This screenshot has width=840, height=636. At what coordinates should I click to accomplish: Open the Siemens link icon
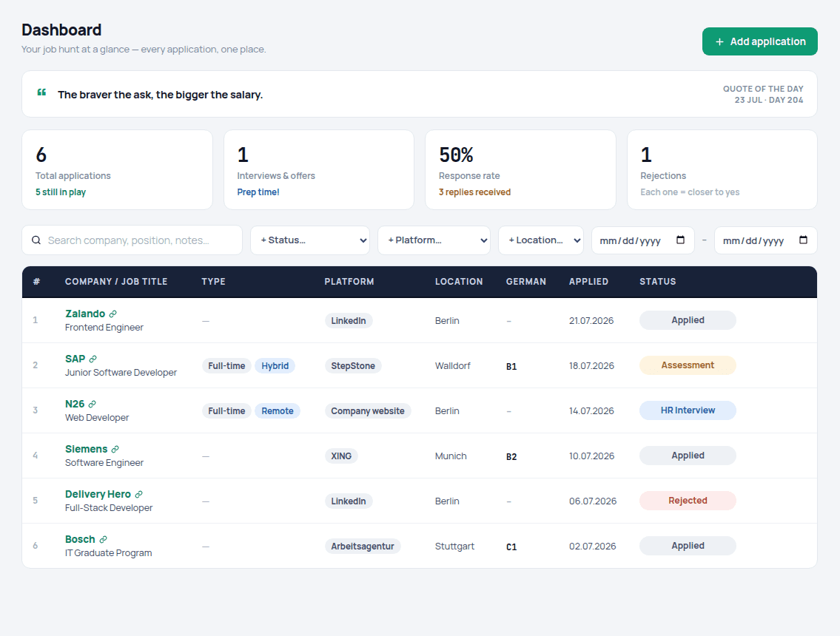115,449
